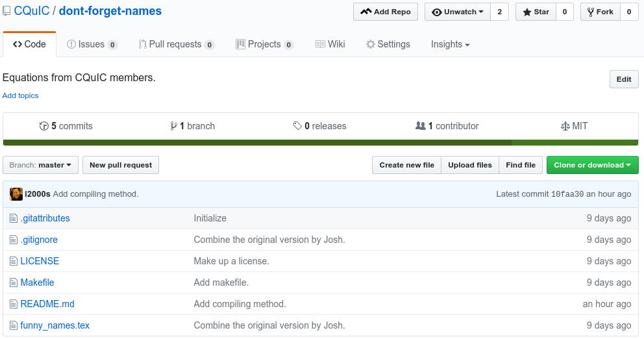Click the Fork button
Image resolution: width=644 pixels, height=339 pixels.
[601, 12]
